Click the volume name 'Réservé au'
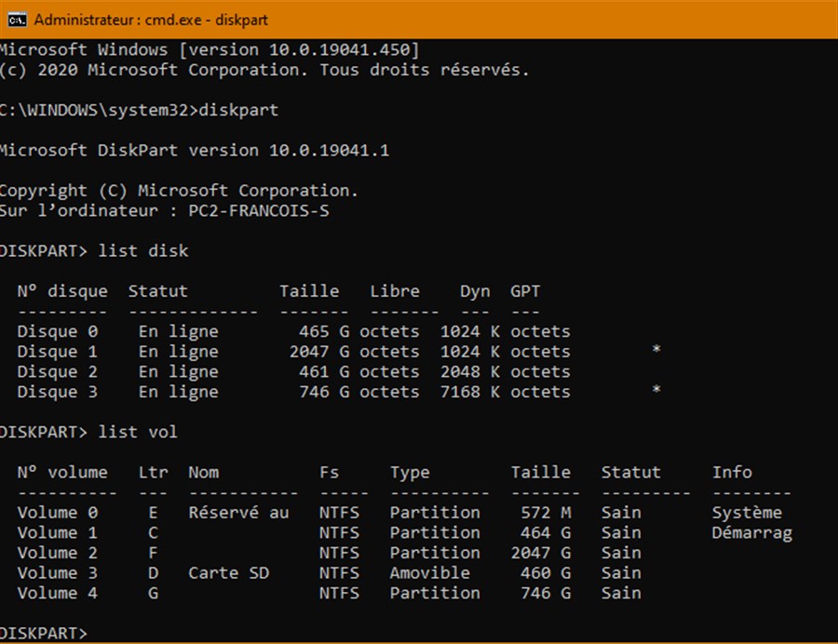 [238, 513]
